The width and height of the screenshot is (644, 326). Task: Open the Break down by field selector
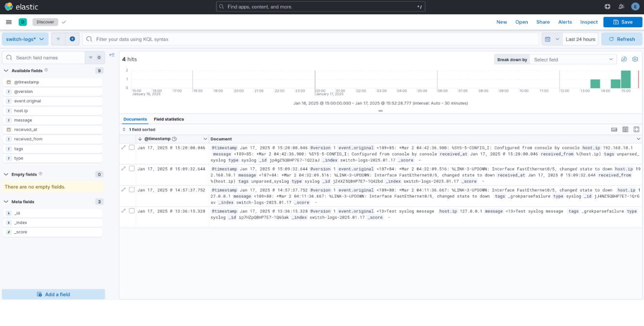(573, 60)
